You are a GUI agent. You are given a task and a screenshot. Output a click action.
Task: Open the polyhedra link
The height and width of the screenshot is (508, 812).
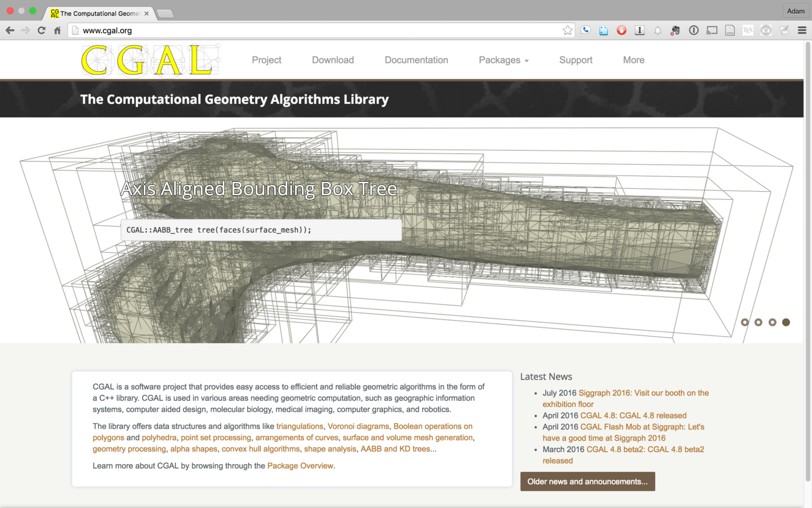[x=159, y=437]
